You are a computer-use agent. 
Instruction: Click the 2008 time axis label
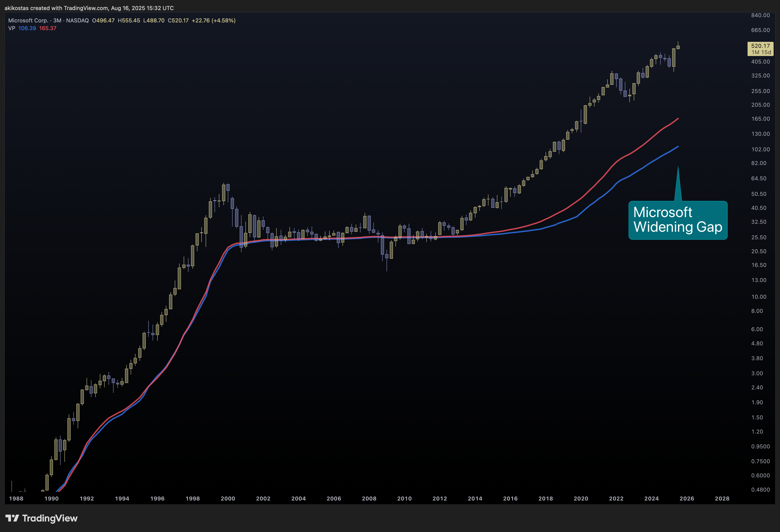[x=369, y=498]
